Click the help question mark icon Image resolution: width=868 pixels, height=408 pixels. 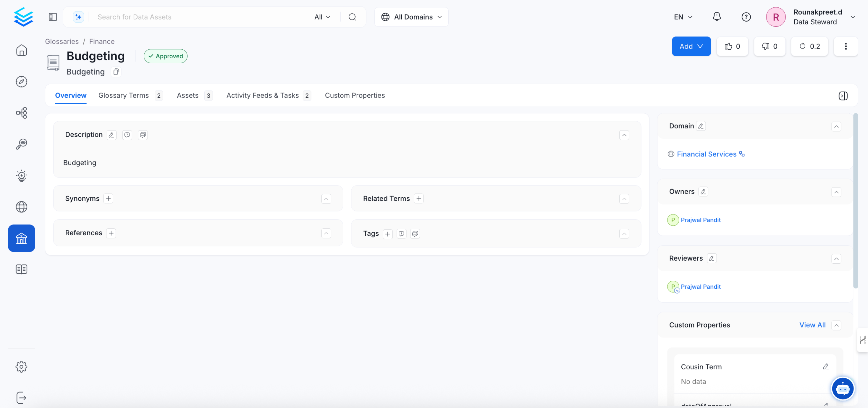pyautogui.click(x=746, y=17)
